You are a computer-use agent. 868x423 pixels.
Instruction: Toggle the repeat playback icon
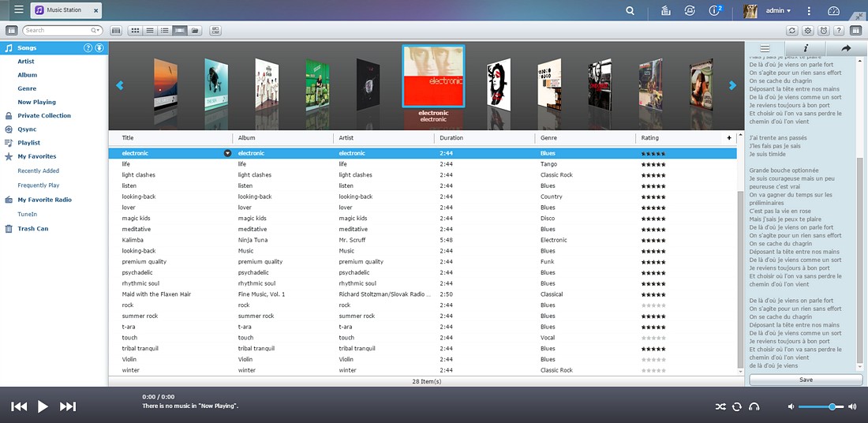point(736,406)
